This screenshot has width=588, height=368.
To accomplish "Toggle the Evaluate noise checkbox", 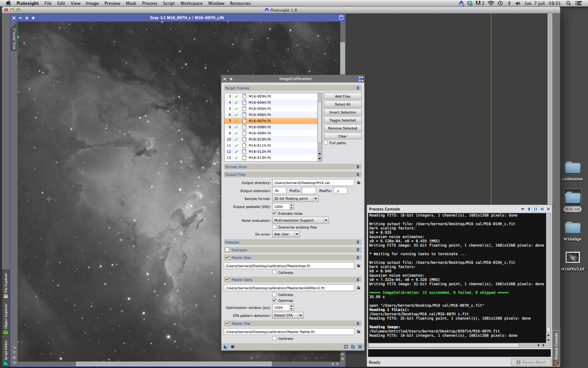I will pyautogui.click(x=275, y=213).
